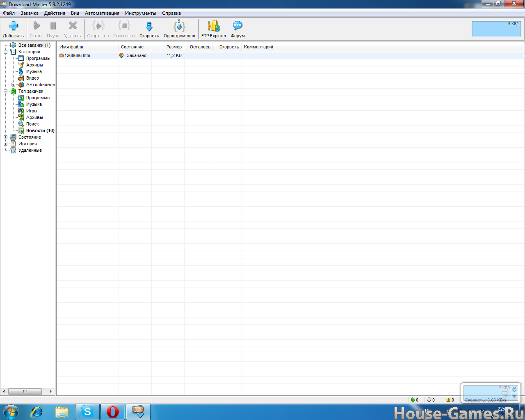The width and height of the screenshot is (525, 420).
Task: Open the Форум toolbar button
Action: pos(238,29)
